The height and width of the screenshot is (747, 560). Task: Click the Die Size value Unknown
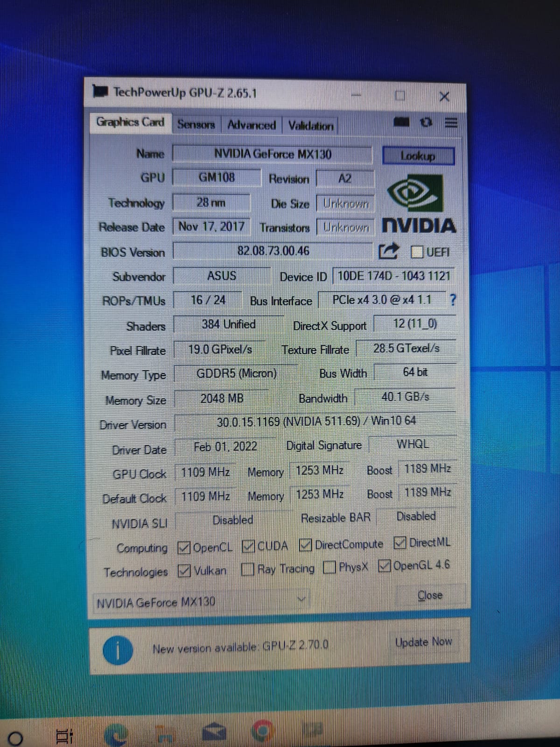345,204
